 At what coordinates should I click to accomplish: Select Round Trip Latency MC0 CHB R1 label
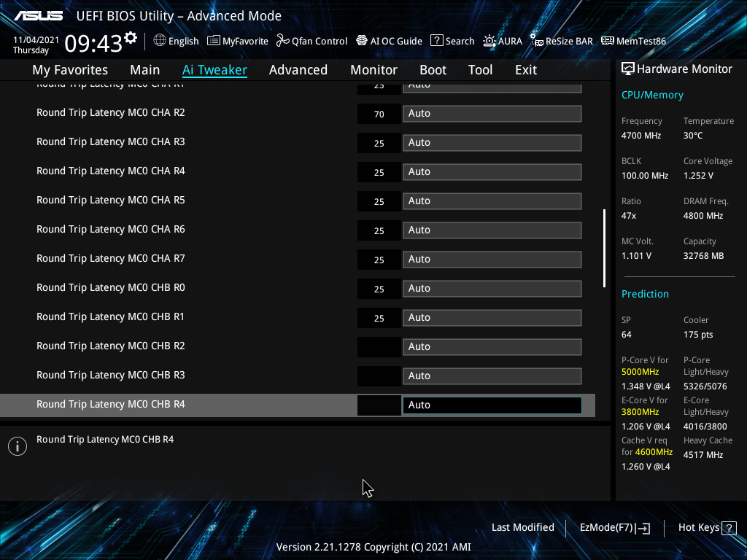point(111,316)
